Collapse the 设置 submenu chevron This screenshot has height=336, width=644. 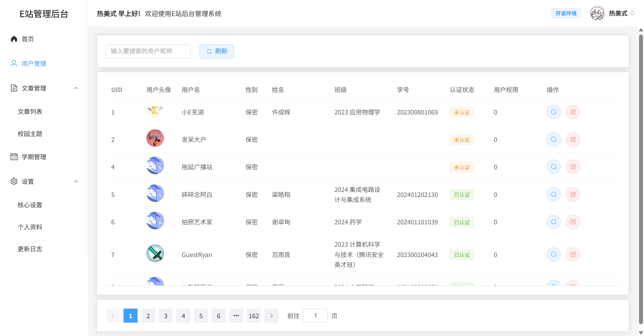coord(76,181)
